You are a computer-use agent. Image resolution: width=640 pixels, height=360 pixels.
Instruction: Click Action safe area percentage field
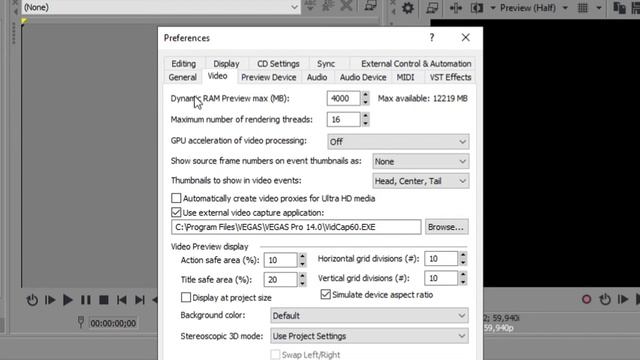click(280, 260)
